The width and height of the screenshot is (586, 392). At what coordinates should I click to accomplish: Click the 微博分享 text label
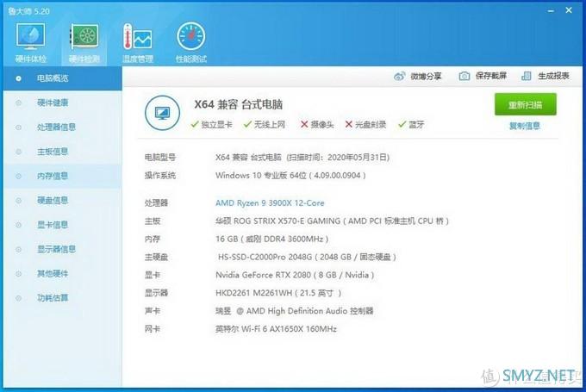click(426, 76)
